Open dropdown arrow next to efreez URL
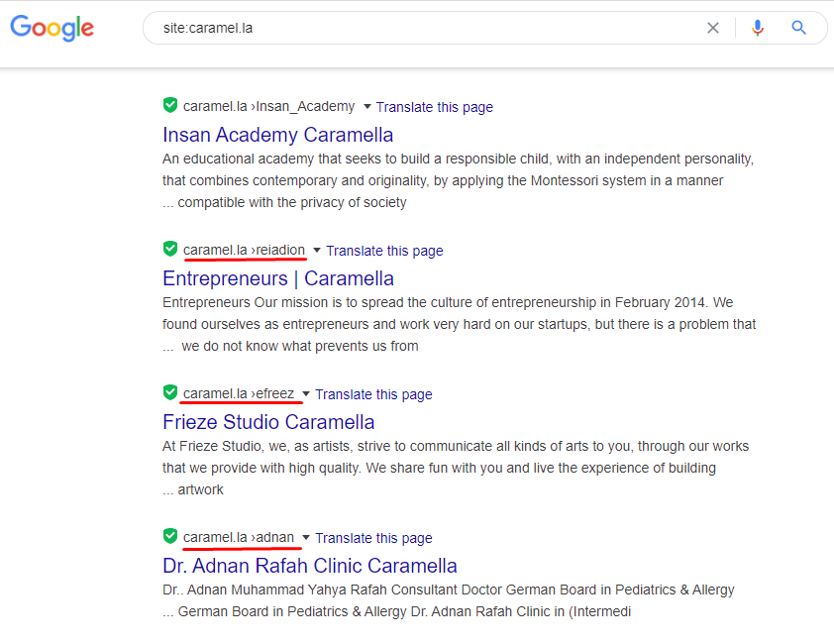The image size is (834, 644). [306, 394]
